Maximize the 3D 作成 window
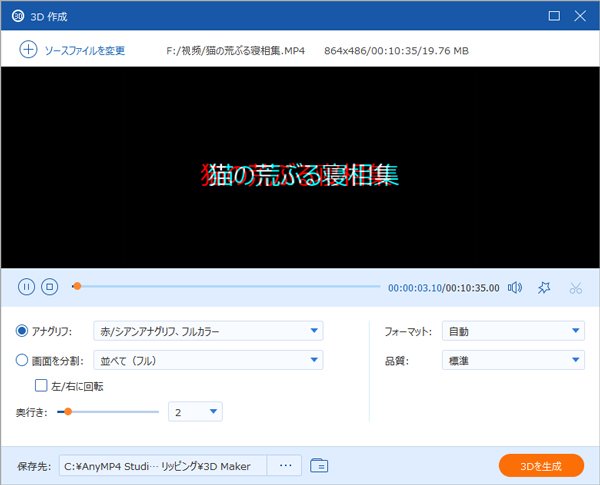 coord(554,16)
